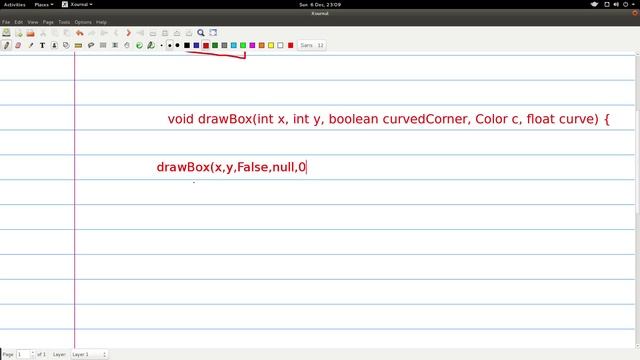The width and height of the screenshot is (640, 360).
Task: Click the Save icon in the toolbar
Action: pos(7,33)
